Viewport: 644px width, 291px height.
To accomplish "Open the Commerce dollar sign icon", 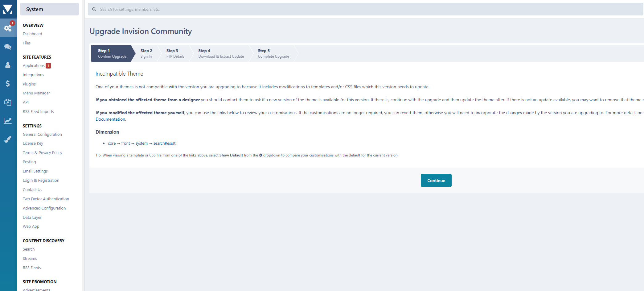I will pyautogui.click(x=8, y=84).
